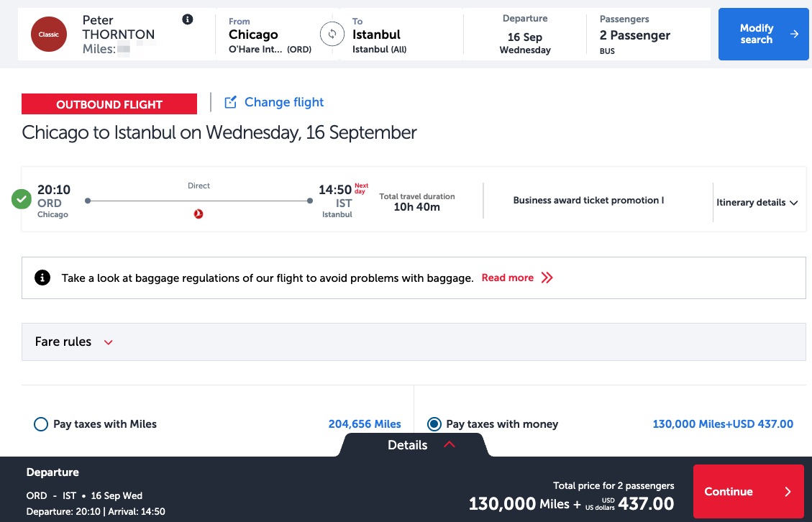The height and width of the screenshot is (522, 812).
Task: Toggle the Pay taxes with Miles option off
Action: coord(41,424)
